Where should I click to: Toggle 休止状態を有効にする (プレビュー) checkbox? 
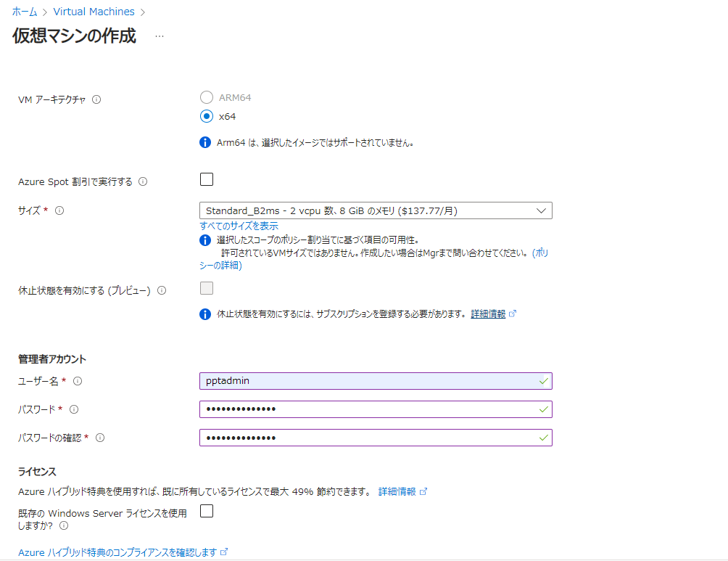207,288
